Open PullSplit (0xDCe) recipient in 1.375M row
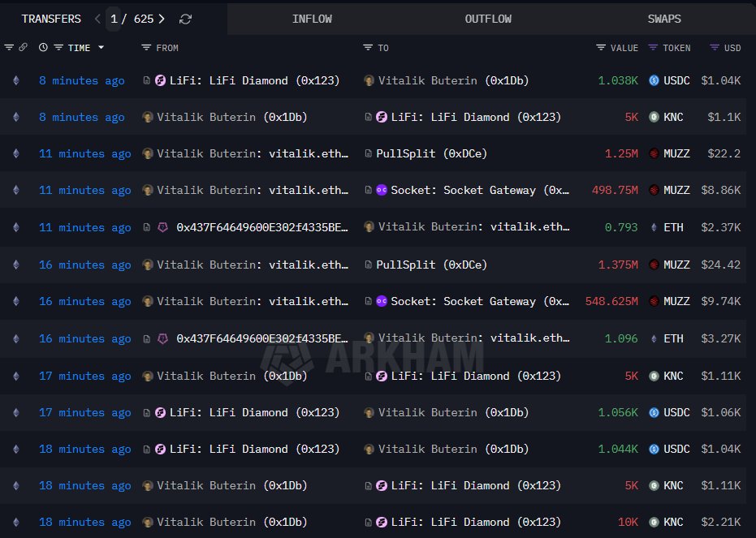The image size is (756, 538). tap(431, 265)
